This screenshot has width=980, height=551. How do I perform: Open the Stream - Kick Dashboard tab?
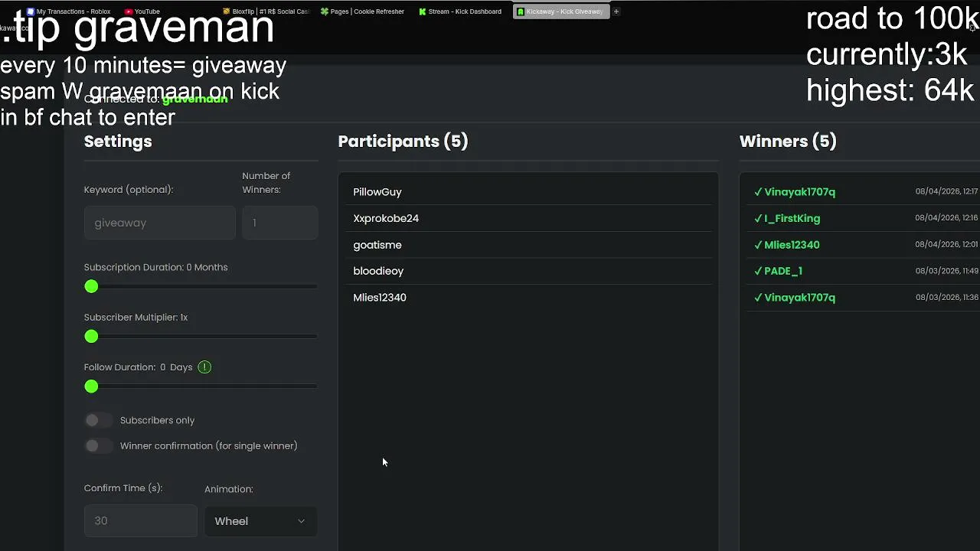(x=461, y=11)
